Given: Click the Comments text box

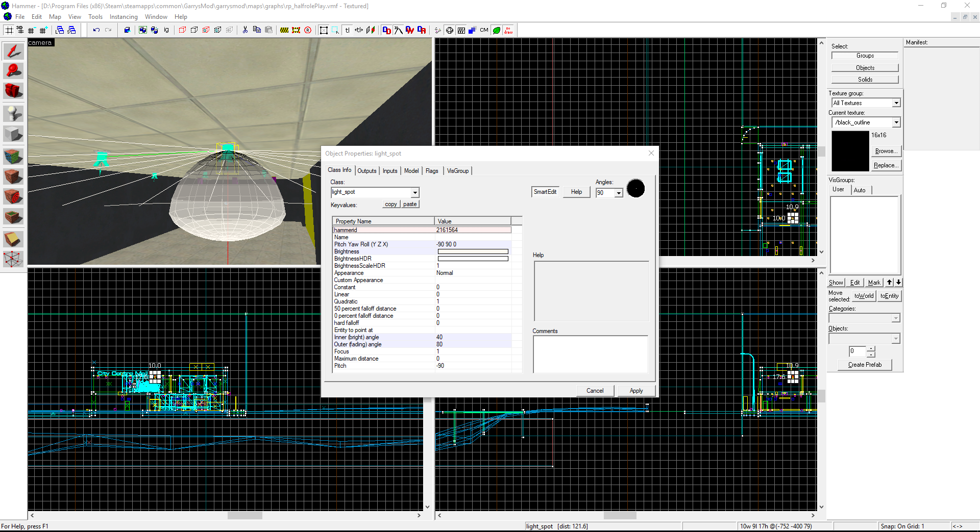Looking at the screenshot, I should (x=591, y=354).
